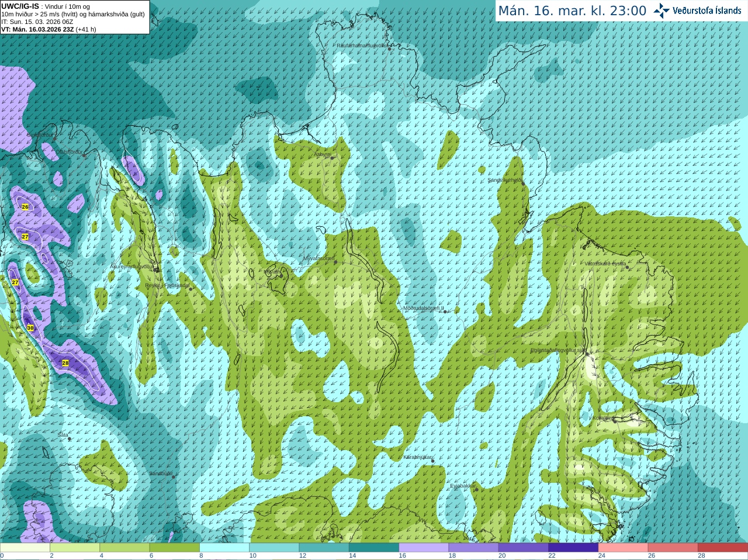Image resolution: width=748 pixels, height=560 pixels.
Task: Click the legend scale number 20
Action: 502,556
